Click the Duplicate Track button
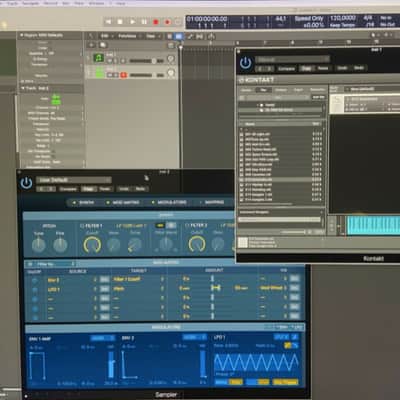Viewport: 400px width, 400px height. (103, 45)
